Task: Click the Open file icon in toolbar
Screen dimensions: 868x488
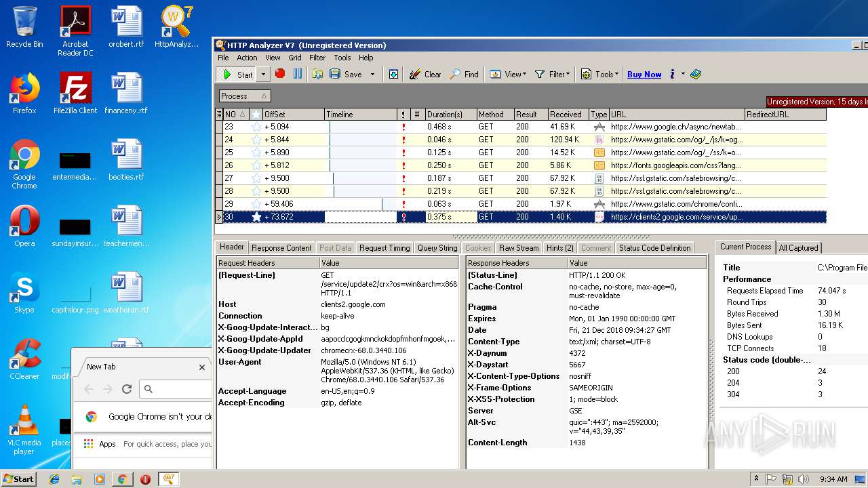Action: (x=317, y=74)
